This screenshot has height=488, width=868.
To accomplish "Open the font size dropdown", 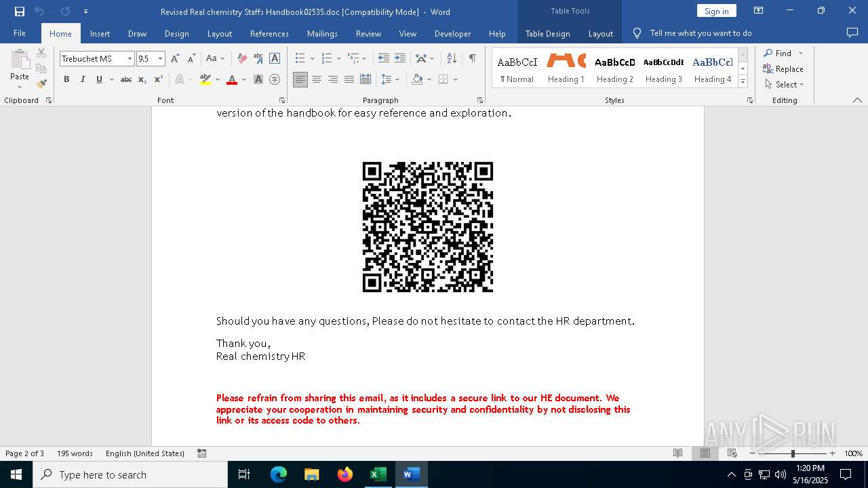I will 161,59.
